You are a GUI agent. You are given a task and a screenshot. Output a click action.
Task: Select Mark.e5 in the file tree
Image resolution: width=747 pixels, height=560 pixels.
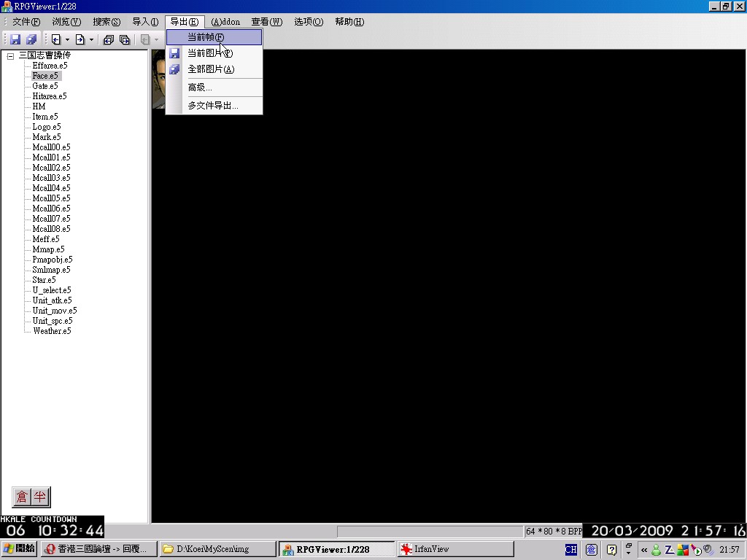point(46,137)
